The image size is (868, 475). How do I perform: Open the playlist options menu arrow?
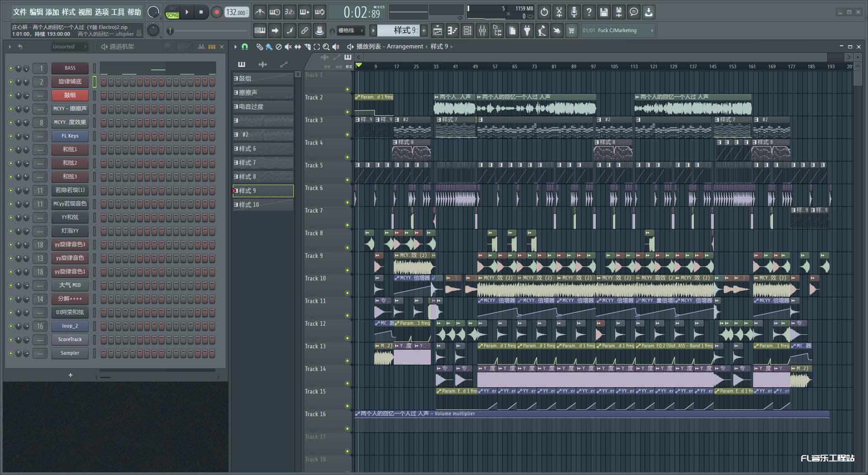point(235,47)
